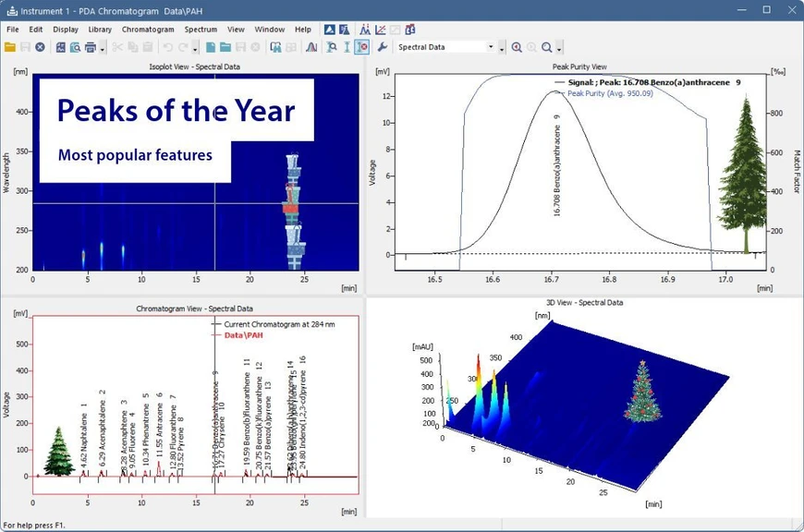Click the plain zoom magnifier icon
The width and height of the screenshot is (804, 532).
coord(546,47)
